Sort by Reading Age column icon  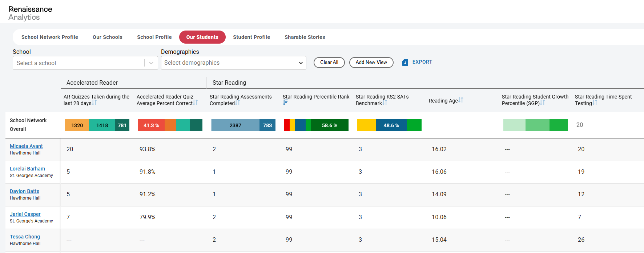point(461,100)
